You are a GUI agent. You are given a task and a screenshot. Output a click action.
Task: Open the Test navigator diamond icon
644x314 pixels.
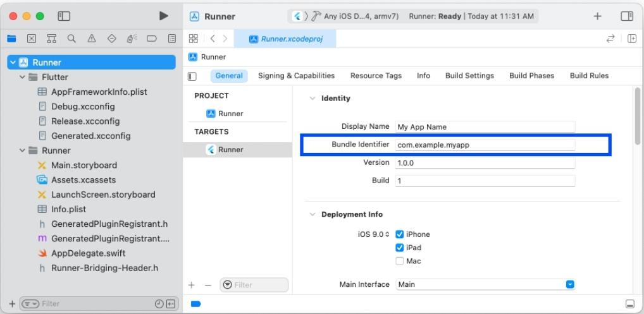point(112,39)
